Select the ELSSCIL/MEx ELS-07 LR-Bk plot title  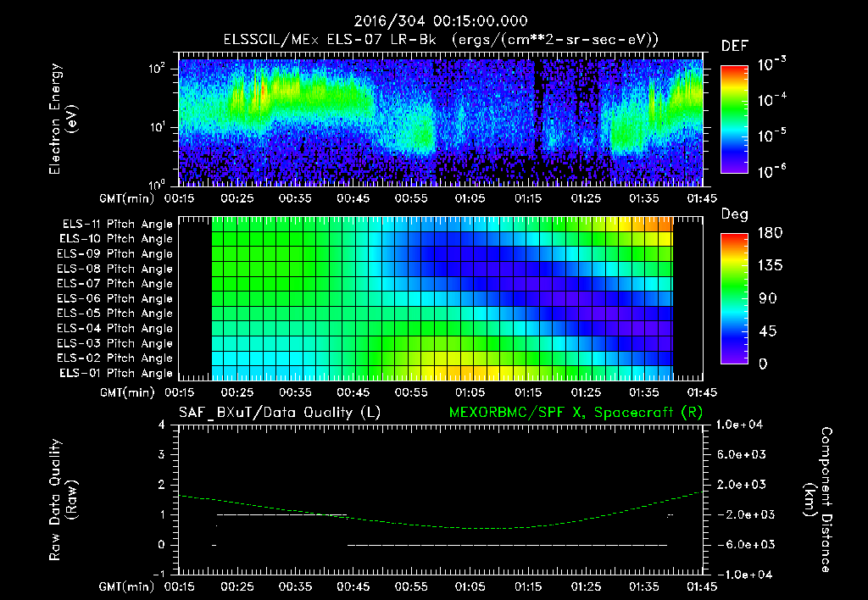441,40
